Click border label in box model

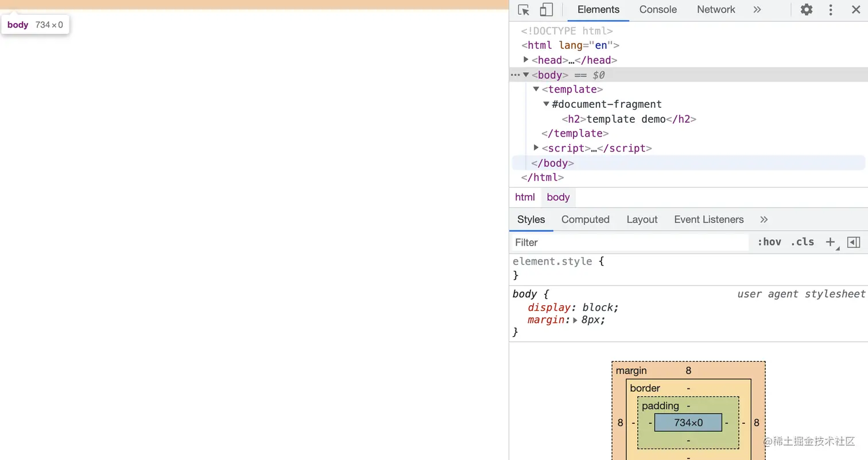[645, 388]
